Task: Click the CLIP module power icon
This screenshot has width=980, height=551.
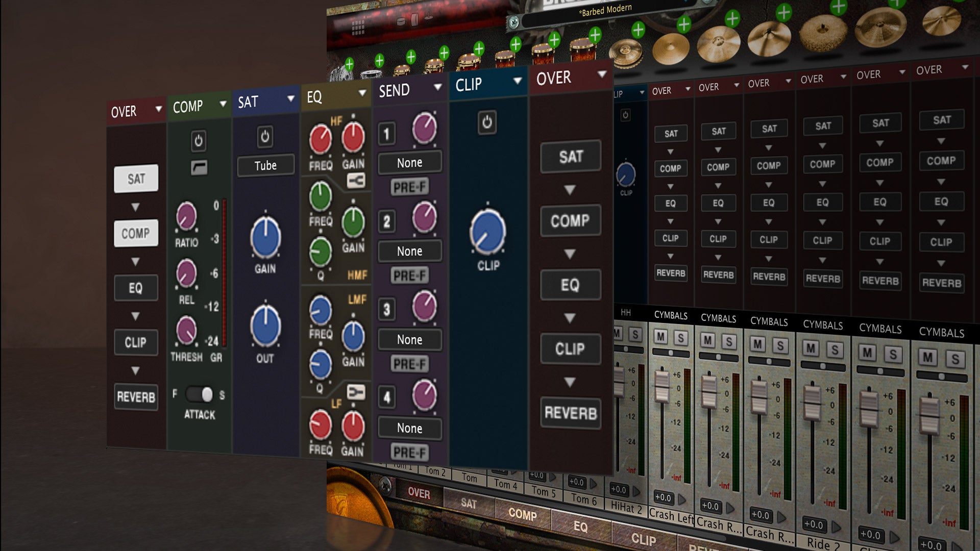Action: point(487,122)
